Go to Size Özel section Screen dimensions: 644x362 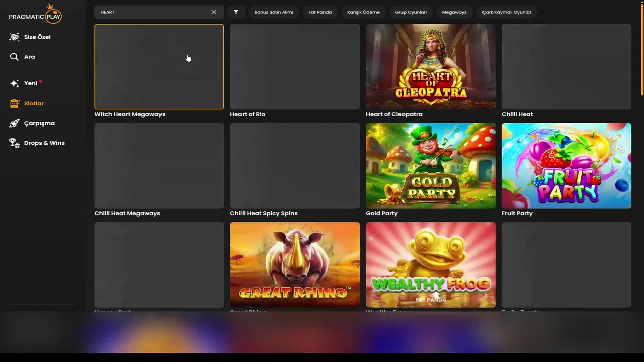(x=37, y=37)
